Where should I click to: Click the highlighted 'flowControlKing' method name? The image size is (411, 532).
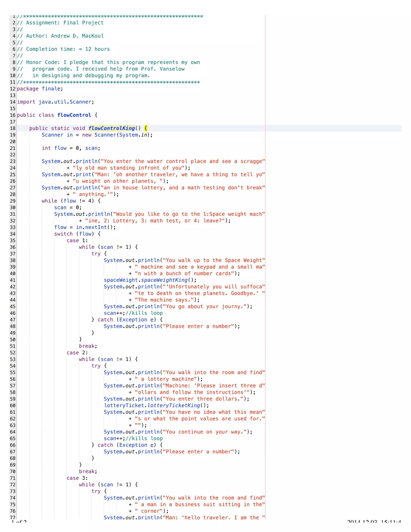(x=112, y=128)
